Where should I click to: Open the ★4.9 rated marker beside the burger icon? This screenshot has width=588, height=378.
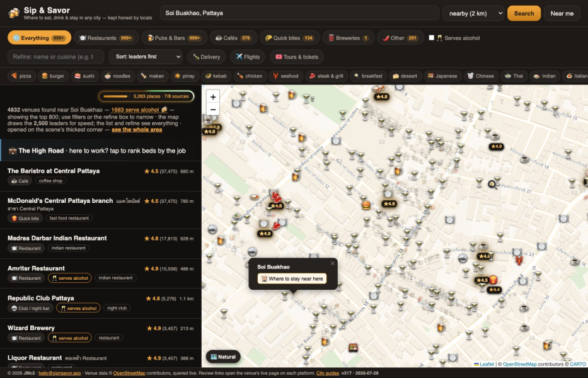[389, 203]
